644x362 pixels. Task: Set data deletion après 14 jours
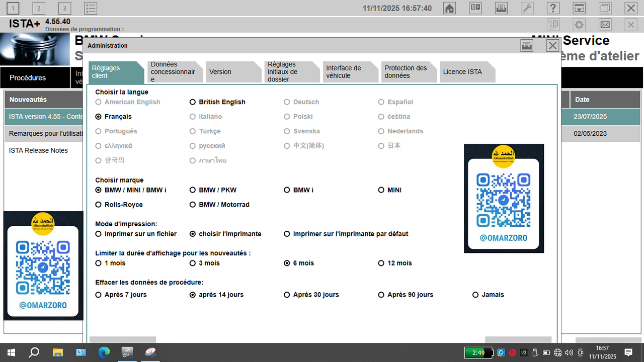coord(216,295)
